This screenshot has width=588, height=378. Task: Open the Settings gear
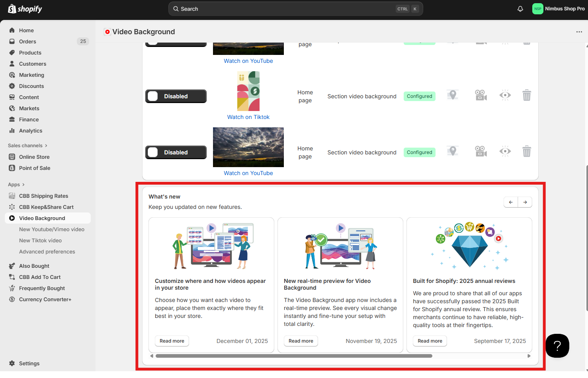12,363
